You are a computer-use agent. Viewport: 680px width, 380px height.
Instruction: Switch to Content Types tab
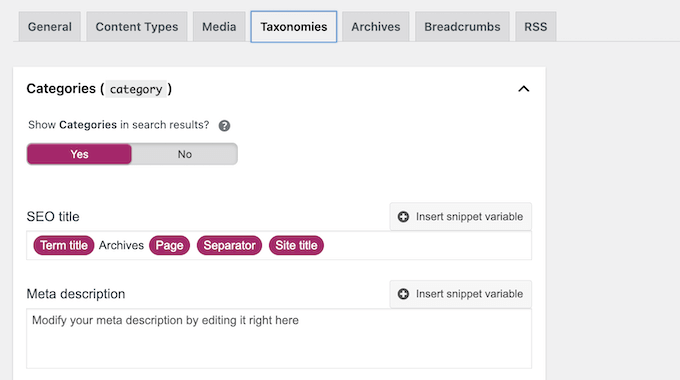(x=137, y=27)
